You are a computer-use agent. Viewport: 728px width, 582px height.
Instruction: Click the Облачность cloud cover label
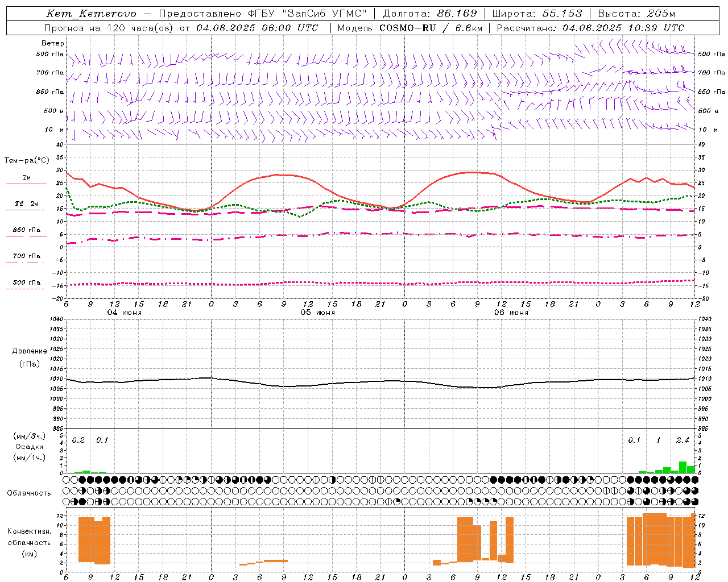[29, 493]
